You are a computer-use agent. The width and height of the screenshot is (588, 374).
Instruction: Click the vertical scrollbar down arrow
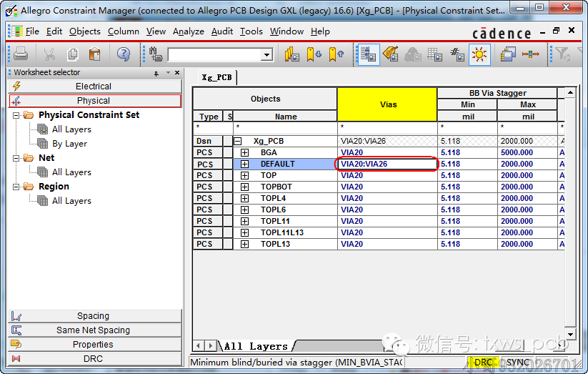coord(570,334)
